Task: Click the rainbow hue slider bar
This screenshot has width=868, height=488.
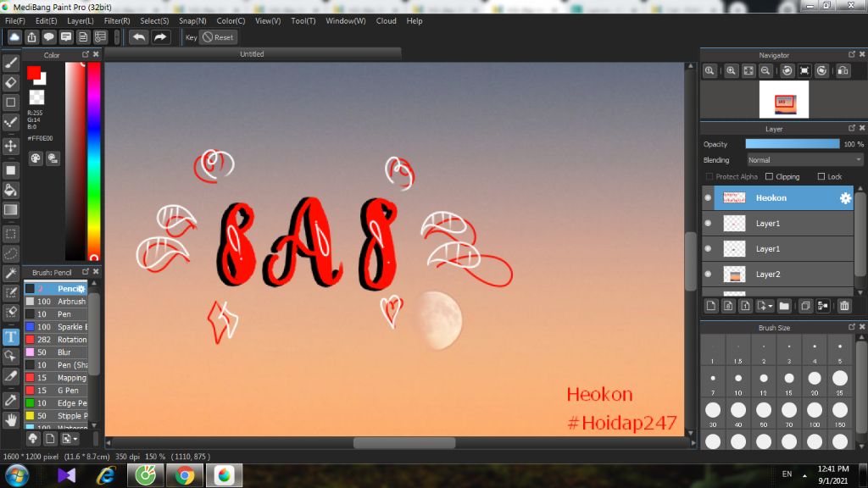Action: (x=93, y=160)
